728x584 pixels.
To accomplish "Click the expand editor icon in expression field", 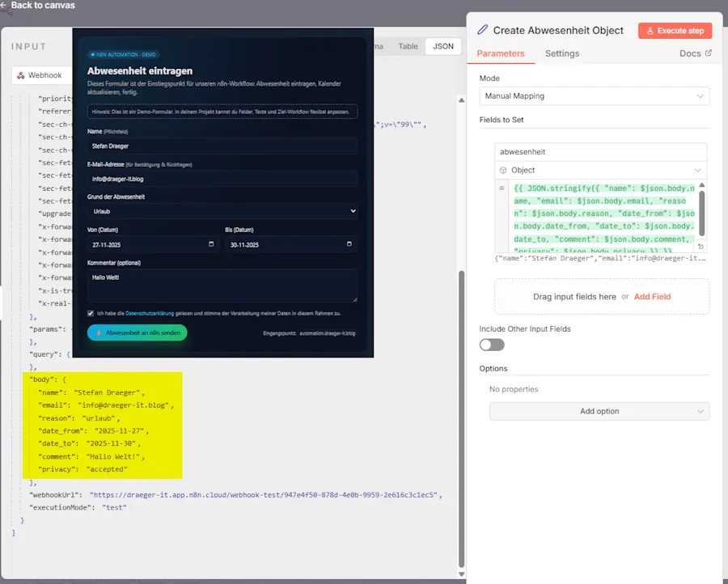I will coord(700,246).
